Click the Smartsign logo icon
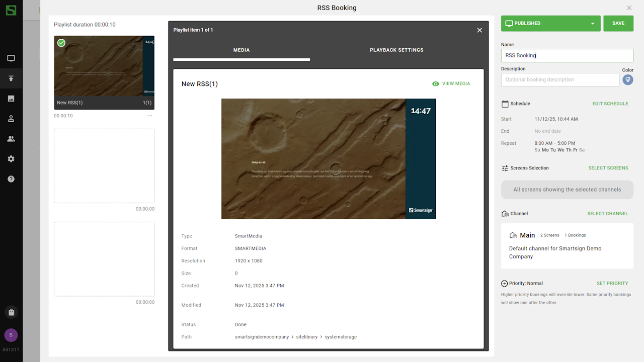 pyautogui.click(x=11, y=10)
